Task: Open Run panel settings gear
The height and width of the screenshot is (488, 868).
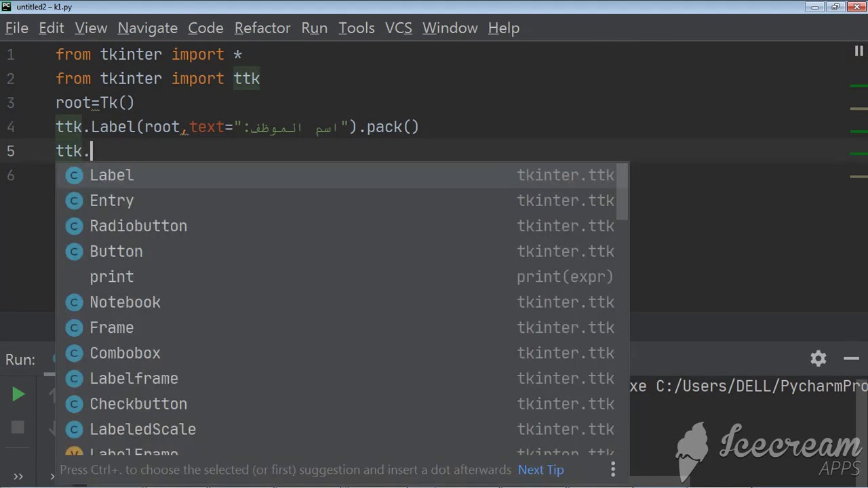Action: tap(818, 359)
